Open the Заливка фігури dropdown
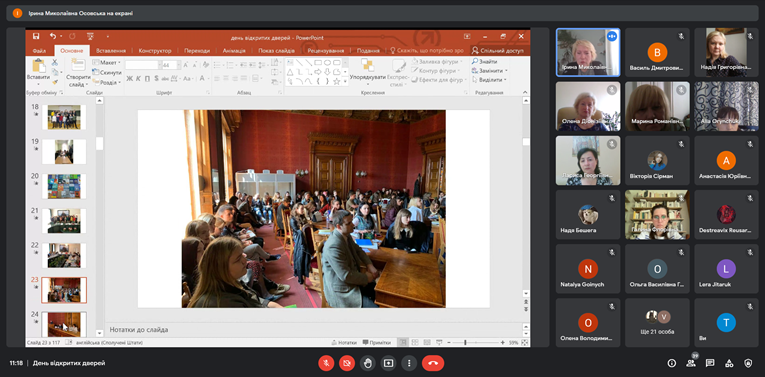 [x=437, y=62]
